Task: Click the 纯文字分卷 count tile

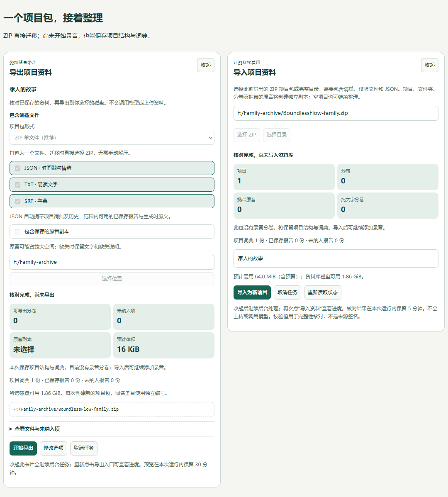Action: click(388, 205)
